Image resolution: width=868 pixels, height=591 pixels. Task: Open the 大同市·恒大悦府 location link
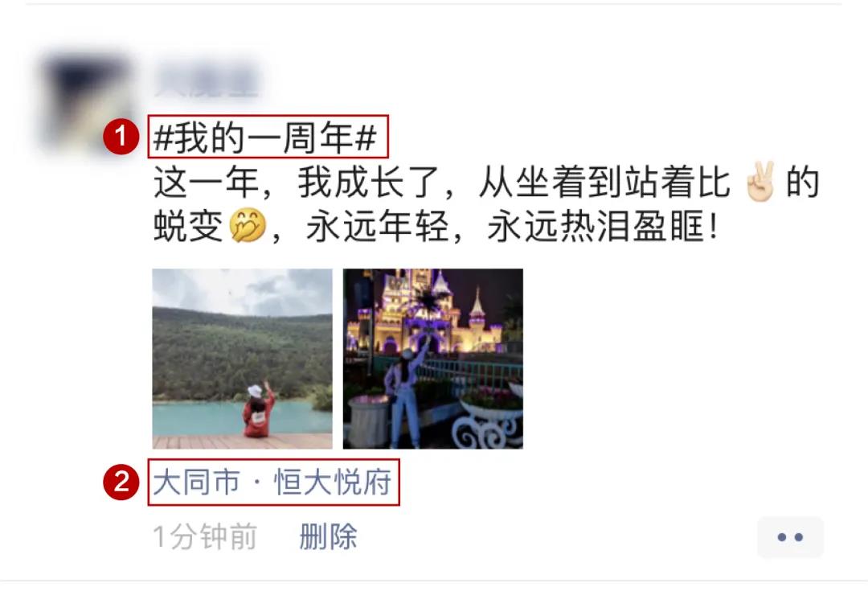272,482
